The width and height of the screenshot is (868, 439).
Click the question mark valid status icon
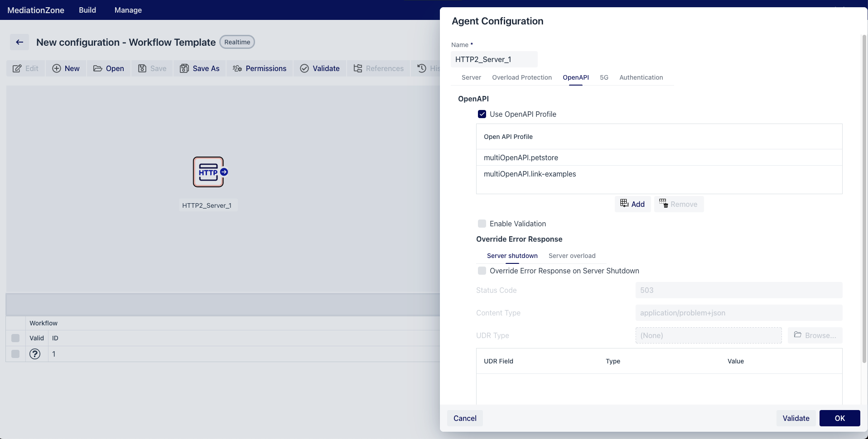coord(35,354)
